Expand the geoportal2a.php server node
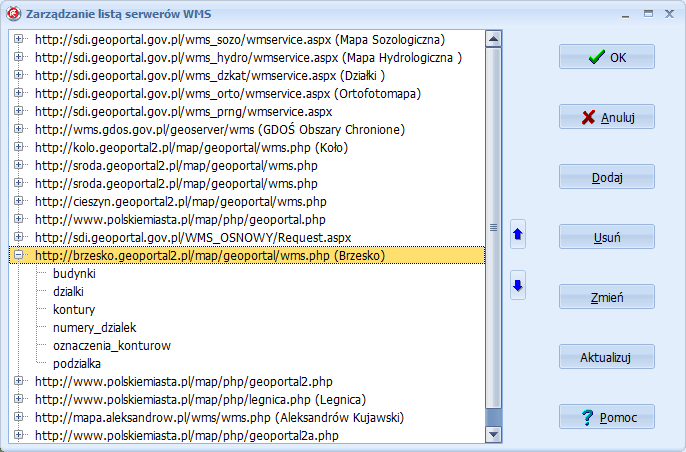Image resolution: width=686 pixels, height=452 pixels. pyautogui.click(x=18, y=435)
